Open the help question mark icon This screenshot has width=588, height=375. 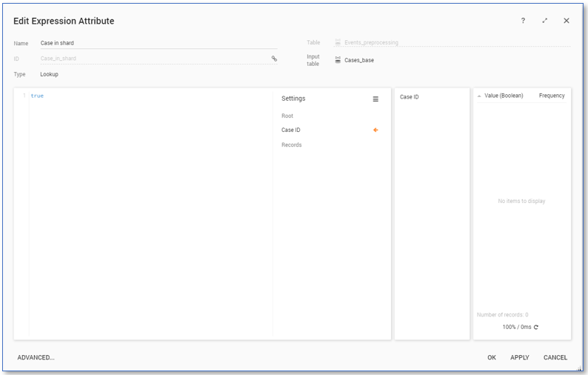pos(523,21)
